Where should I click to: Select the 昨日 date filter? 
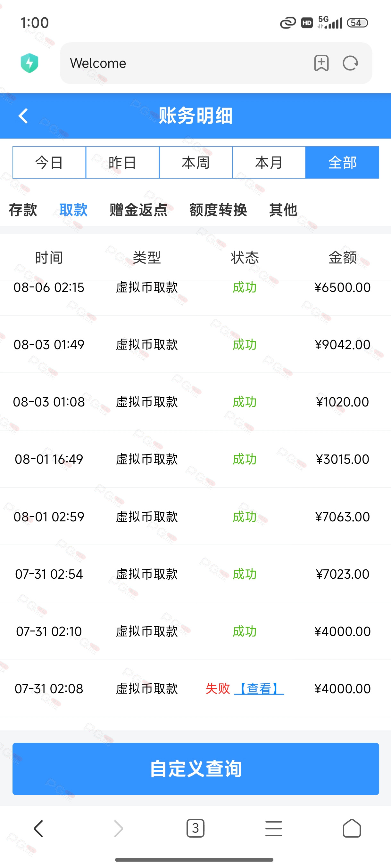122,162
